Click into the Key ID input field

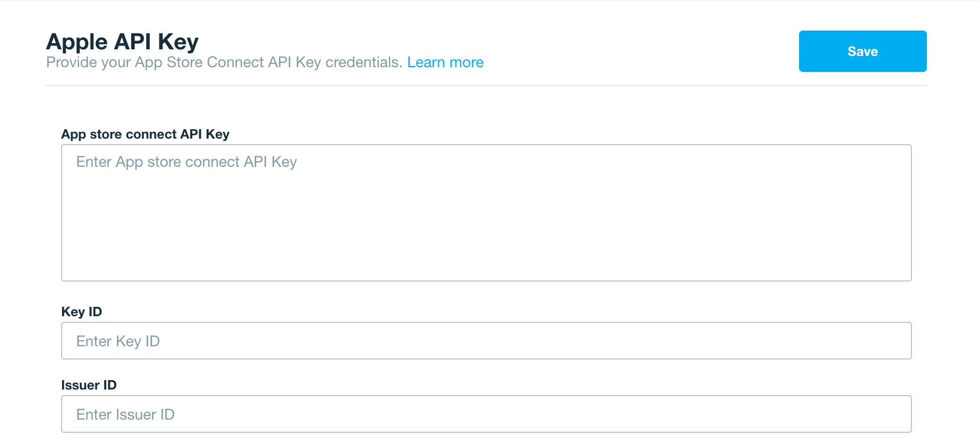(486, 341)
